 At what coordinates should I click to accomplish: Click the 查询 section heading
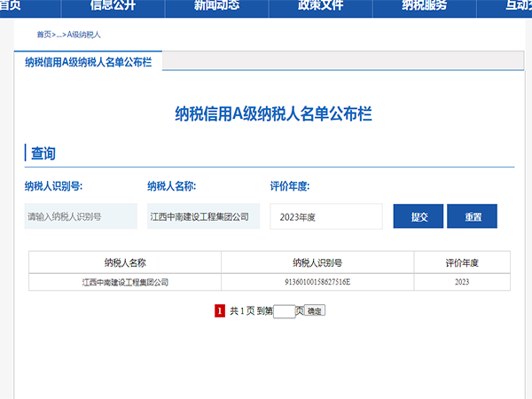[43, 153]
